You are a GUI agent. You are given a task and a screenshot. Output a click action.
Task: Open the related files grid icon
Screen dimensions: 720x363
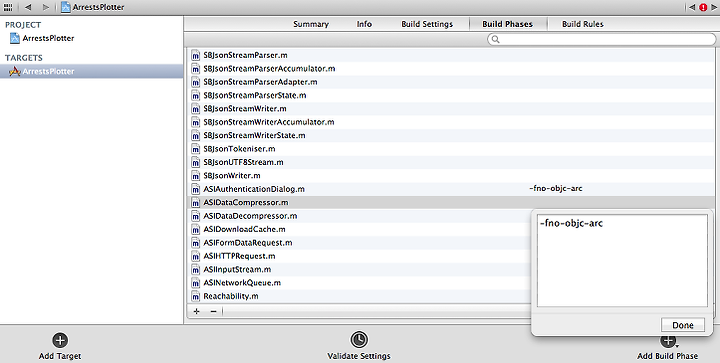coord(8,7)
